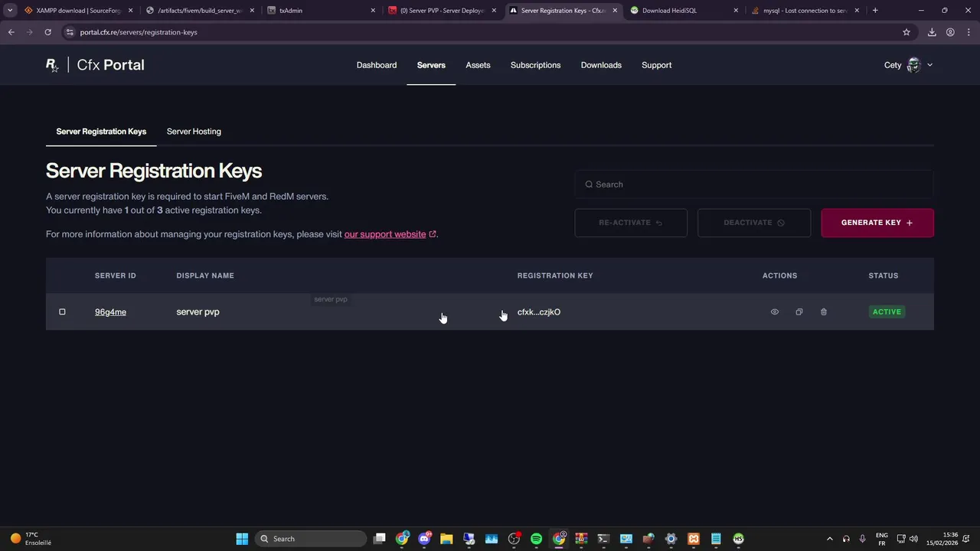Viewport: 980px width, 551px height.
Task: Open the our support website link
Action: 385,234
